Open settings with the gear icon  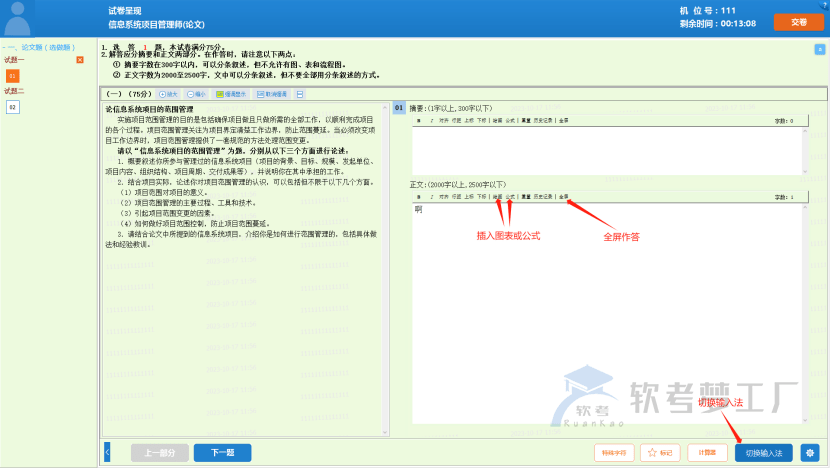point(810,453)
